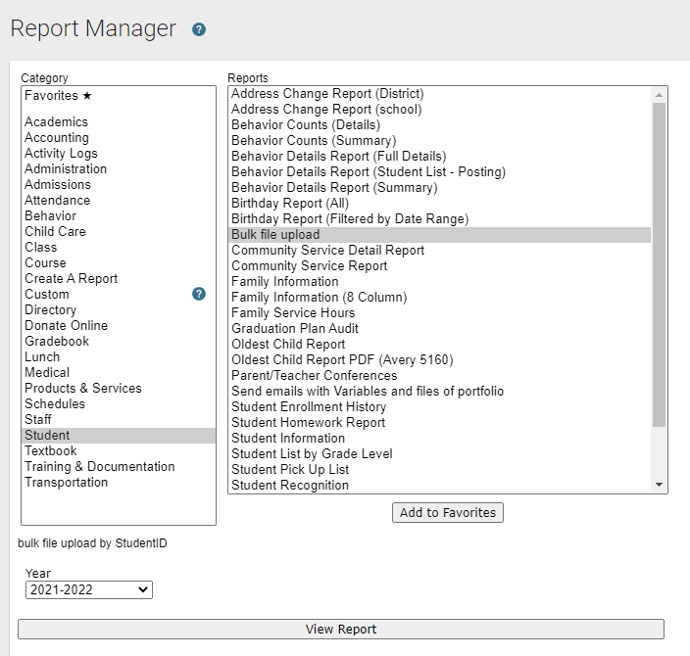The width and height of the screenshot is (690, 656).
Task: Select the Training & Documentation category
Action: point(99,467)
